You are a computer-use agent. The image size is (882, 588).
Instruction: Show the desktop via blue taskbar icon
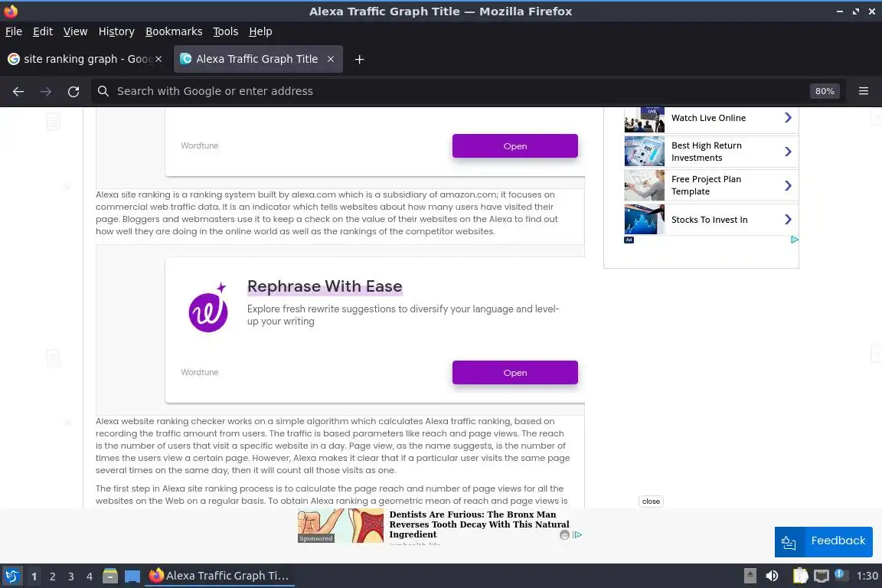132,577
